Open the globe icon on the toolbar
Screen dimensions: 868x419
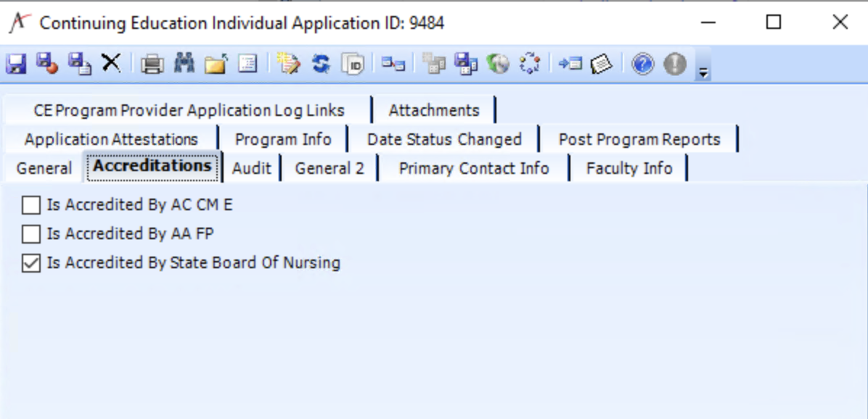pyautogui.click(x=498, y=63)
